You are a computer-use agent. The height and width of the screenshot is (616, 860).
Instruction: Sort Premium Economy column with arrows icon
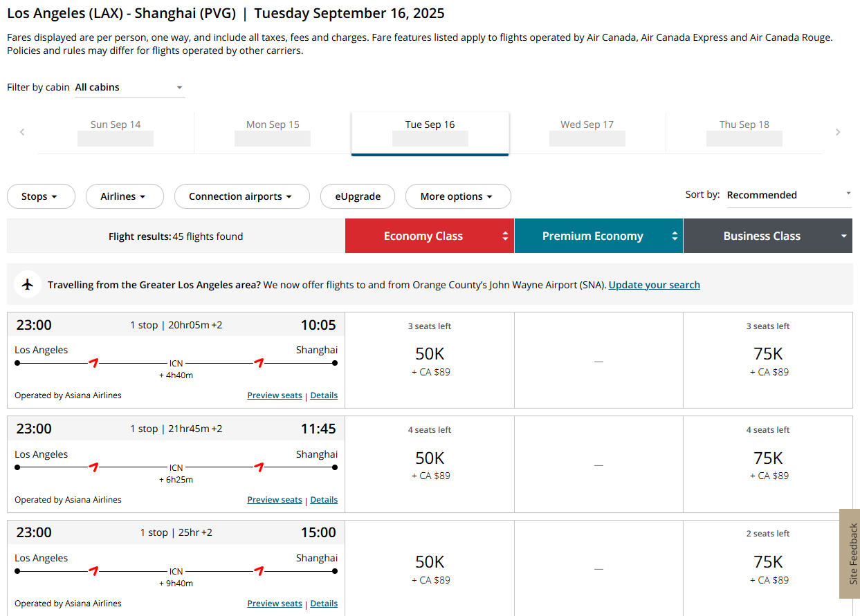pos(675,236)
